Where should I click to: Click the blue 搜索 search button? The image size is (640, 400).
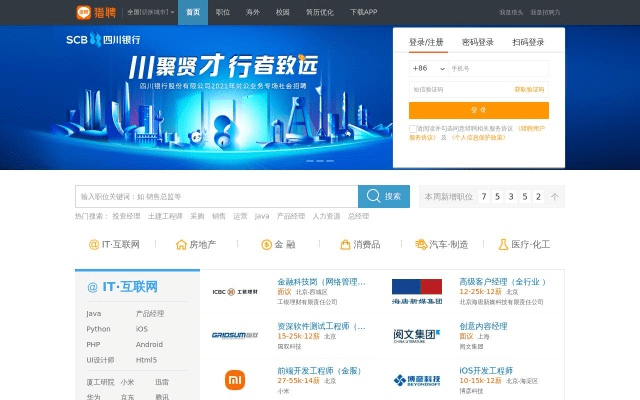point(384,196)
